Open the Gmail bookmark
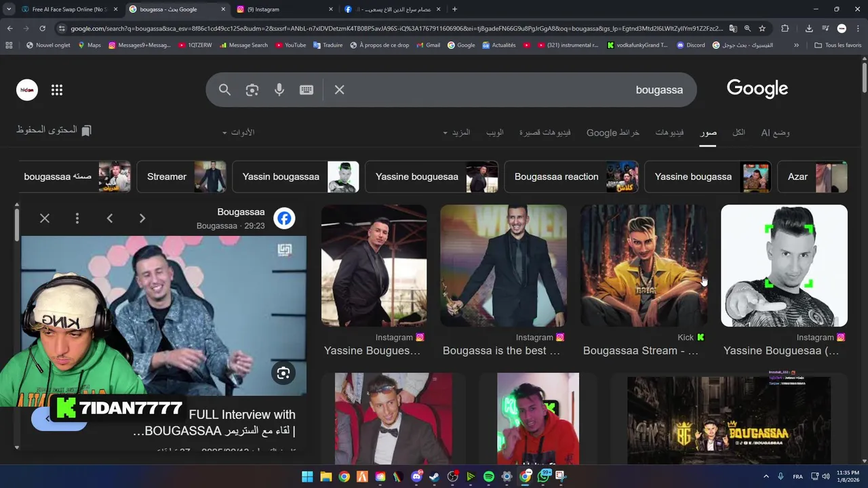This screenshot has width=868, height=488. (x=428, y=45)
